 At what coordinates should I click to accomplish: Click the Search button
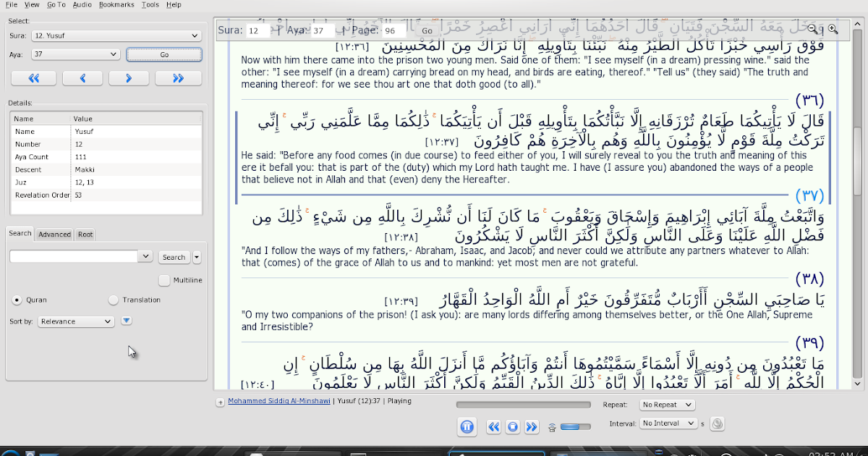point(174,257)
